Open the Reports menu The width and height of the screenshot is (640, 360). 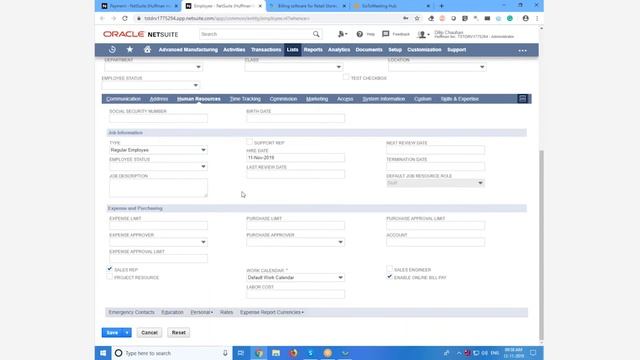313,50
